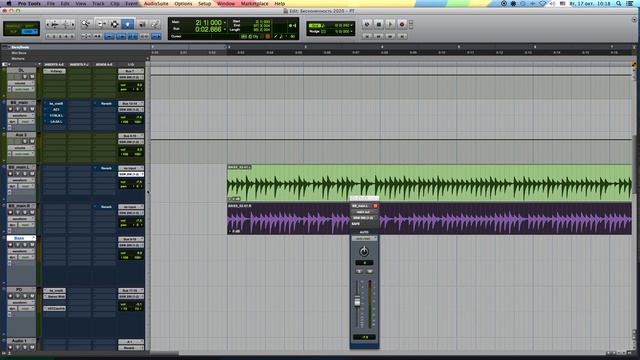Screen dimensions: 640x360
Task: Open auto read dropdown in output window
Action: [x=364, y=238]
